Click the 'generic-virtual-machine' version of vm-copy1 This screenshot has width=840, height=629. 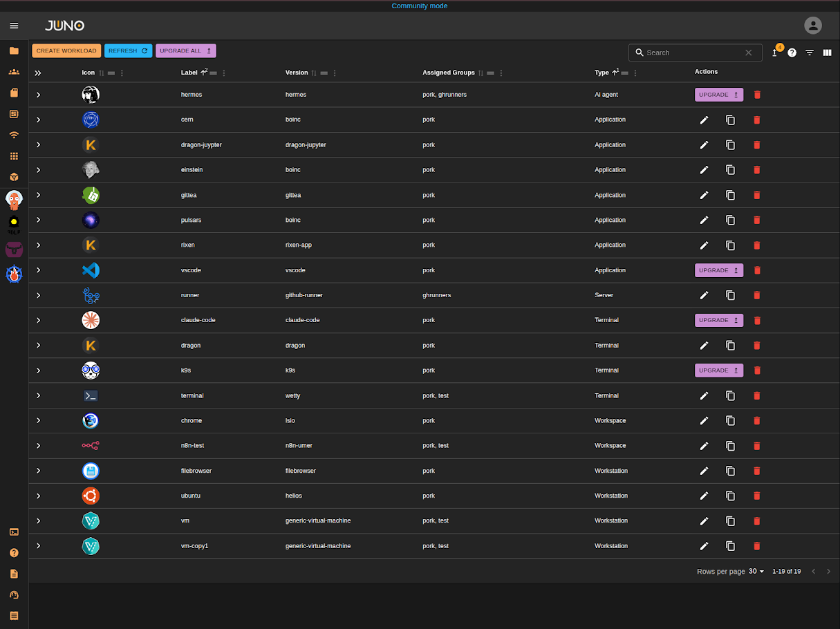click(x=318, y=546)
